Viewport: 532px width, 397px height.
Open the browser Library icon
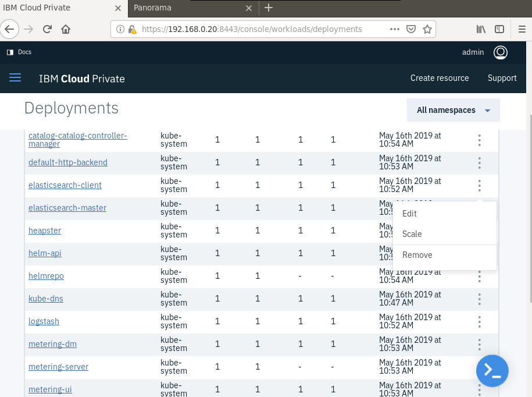(481, 29)
